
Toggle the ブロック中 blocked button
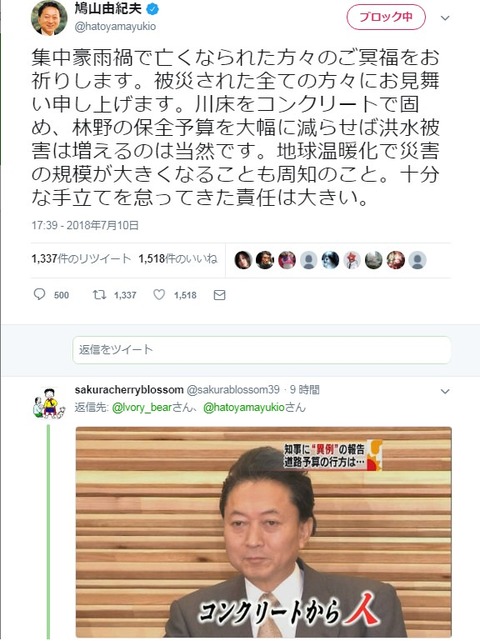(x=386, y=17)
